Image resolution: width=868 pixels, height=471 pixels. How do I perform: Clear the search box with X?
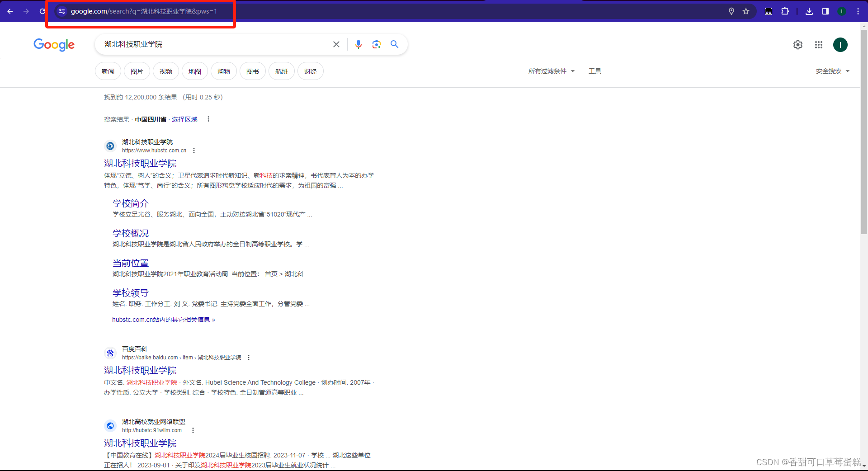click(x=336, y=44)
